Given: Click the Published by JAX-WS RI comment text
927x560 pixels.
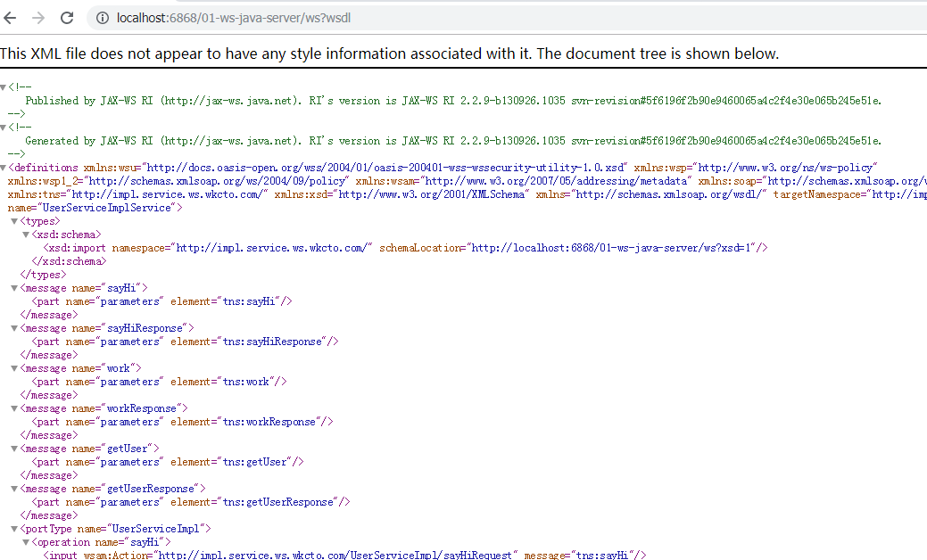Looking at the screenshot, I should coord(453,101).
